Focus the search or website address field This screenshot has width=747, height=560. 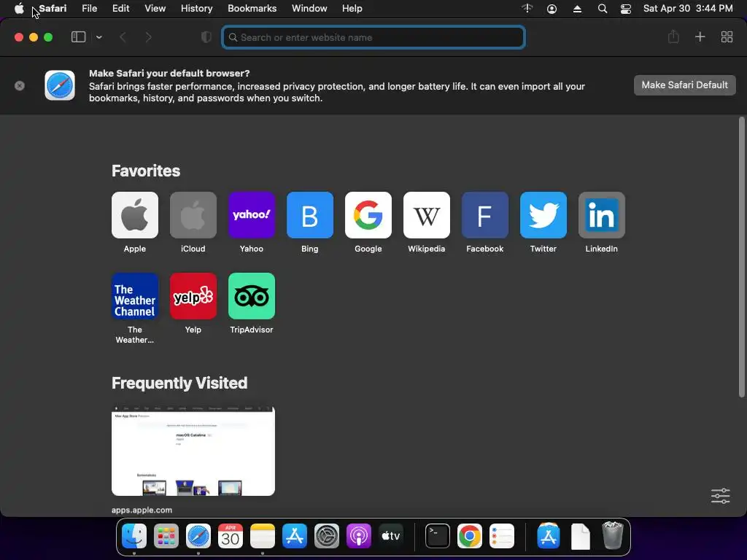pyautogui.click(x=373, y=37)
